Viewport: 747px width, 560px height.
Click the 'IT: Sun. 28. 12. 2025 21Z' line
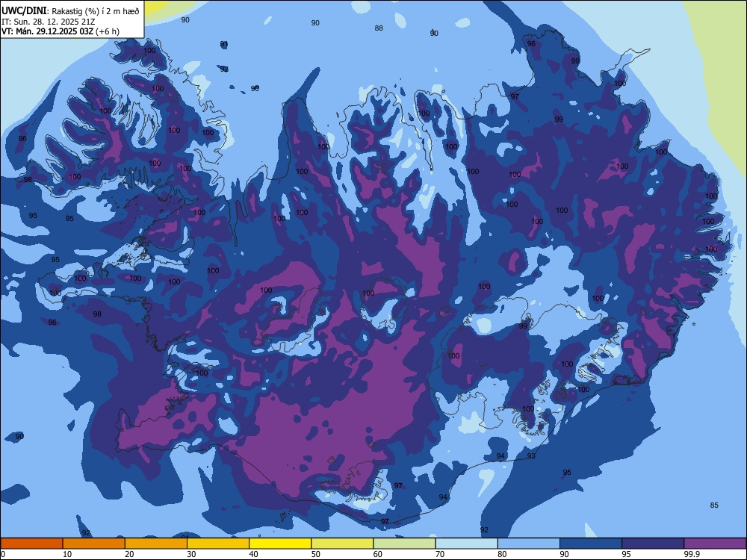click(48, 22)
